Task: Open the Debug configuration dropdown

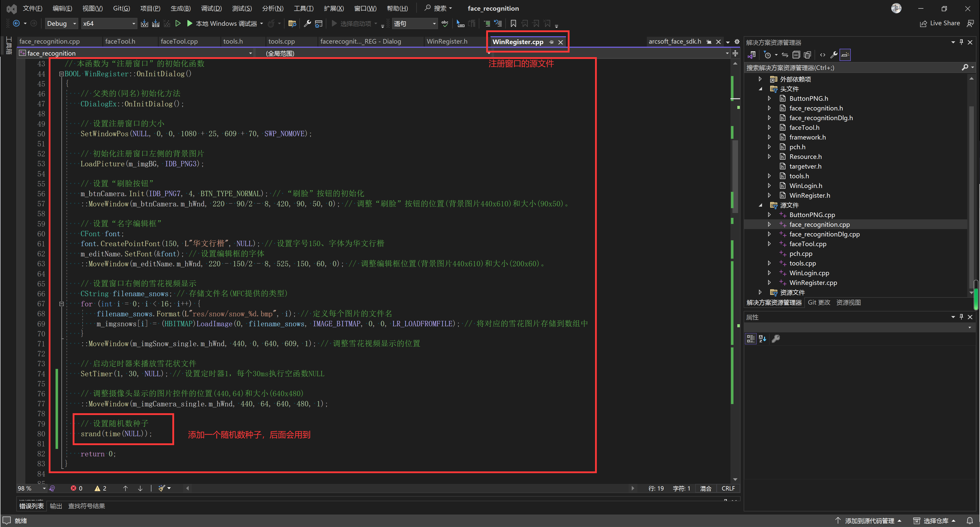Action: click(61, 24)
